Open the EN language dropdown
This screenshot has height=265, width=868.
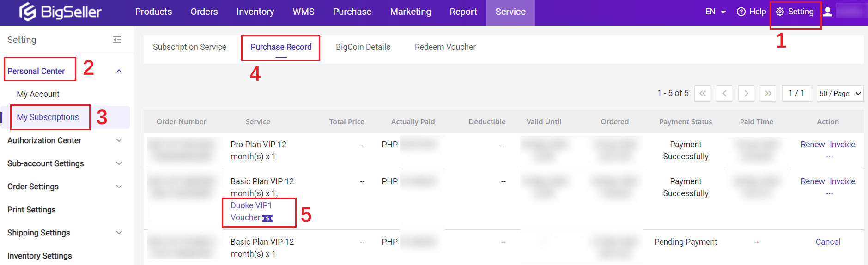[715, 12]
